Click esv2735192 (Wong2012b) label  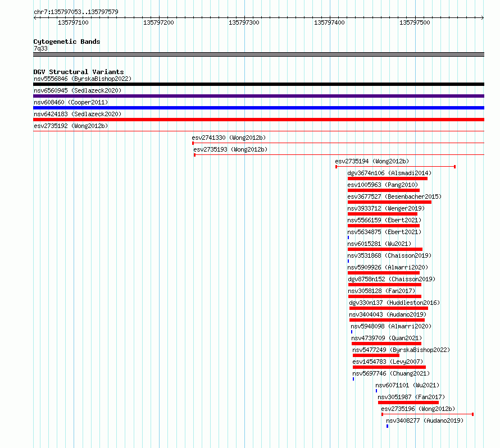click(71, 126)
